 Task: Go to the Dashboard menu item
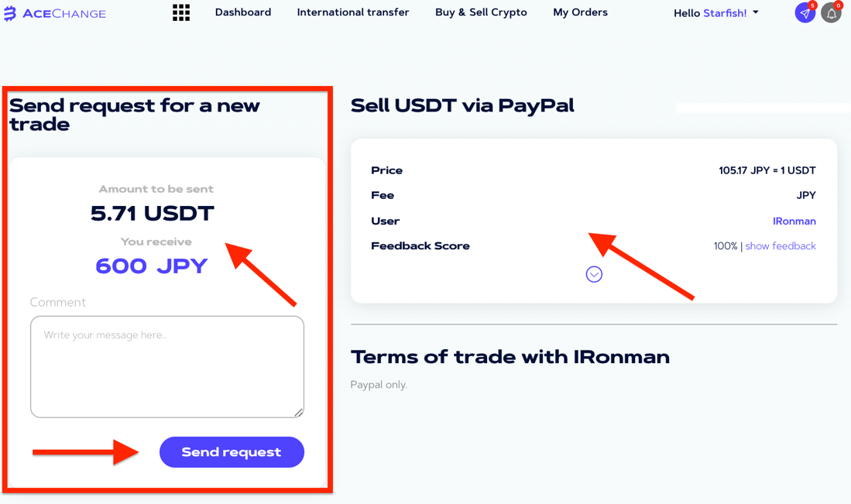(x=243, y=12)
